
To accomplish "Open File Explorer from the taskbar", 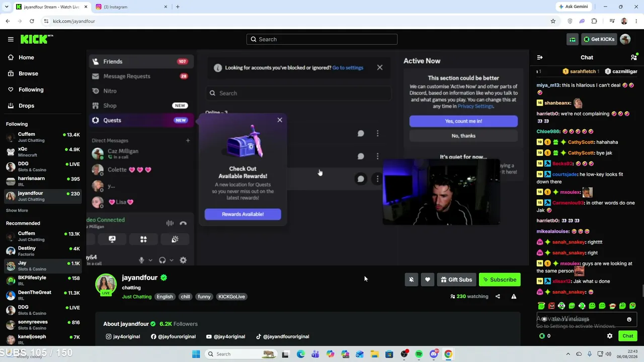I will tap(374, 354).
